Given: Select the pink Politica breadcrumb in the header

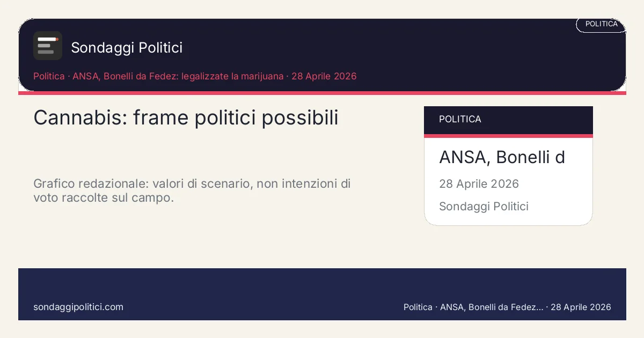Looking at the screenshot, I should pos(49,76).
